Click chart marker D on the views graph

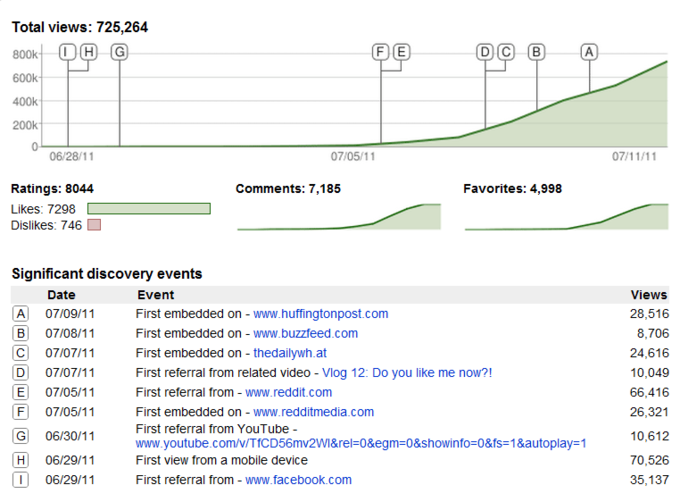(x=485, y=52)
